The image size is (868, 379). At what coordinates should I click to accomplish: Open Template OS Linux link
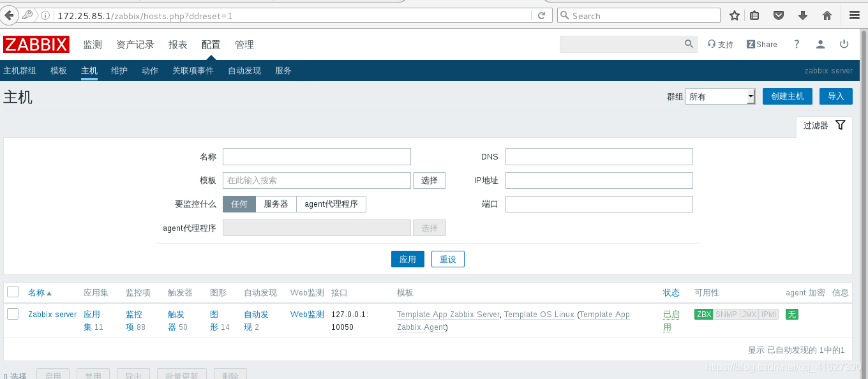coord(539,315)
